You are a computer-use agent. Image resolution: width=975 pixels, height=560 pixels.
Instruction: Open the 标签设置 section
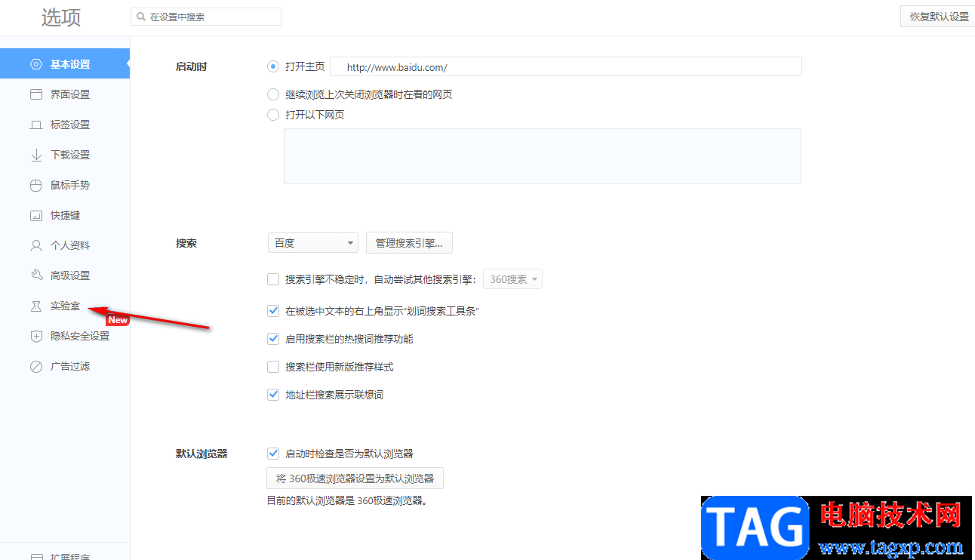click(70, 125)
